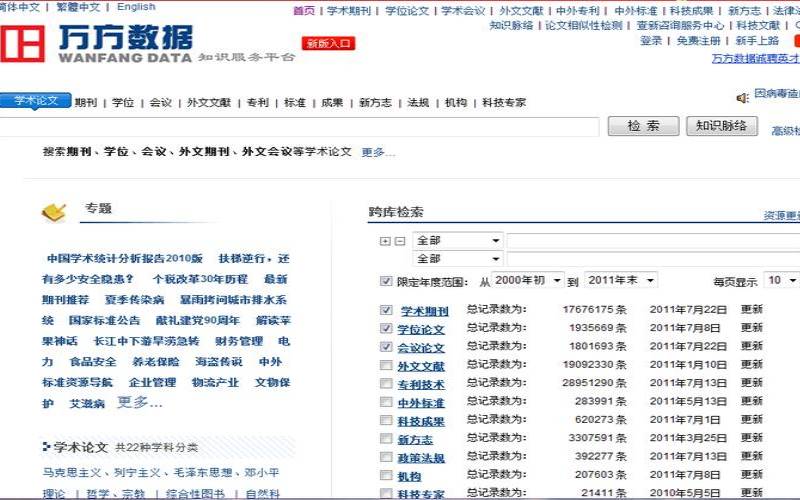The width and height of the screenshot is (800, 500).
Task: Open the 2000年初 start year dropdown
Action: point(528,280)
